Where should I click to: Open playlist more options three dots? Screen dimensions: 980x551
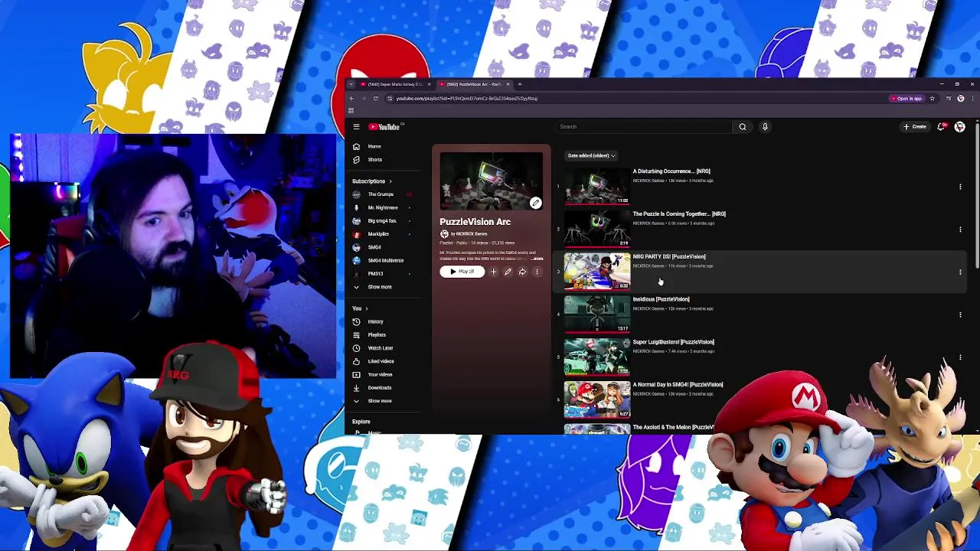click(537, 272)
